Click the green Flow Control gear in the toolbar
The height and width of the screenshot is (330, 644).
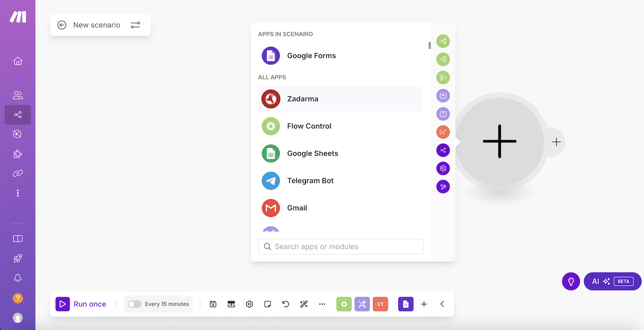[344, 304]
